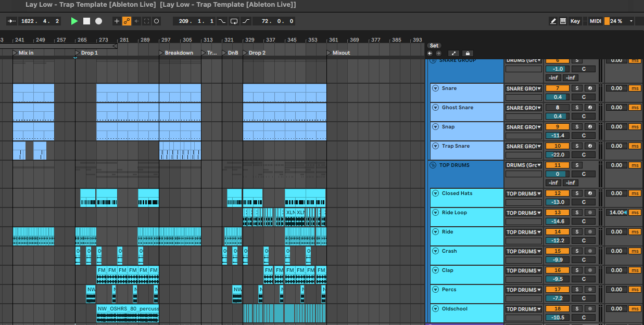The image size is (644, 325).
Task: Arm the Ride Loop track for recording
Action: (590, 213)
